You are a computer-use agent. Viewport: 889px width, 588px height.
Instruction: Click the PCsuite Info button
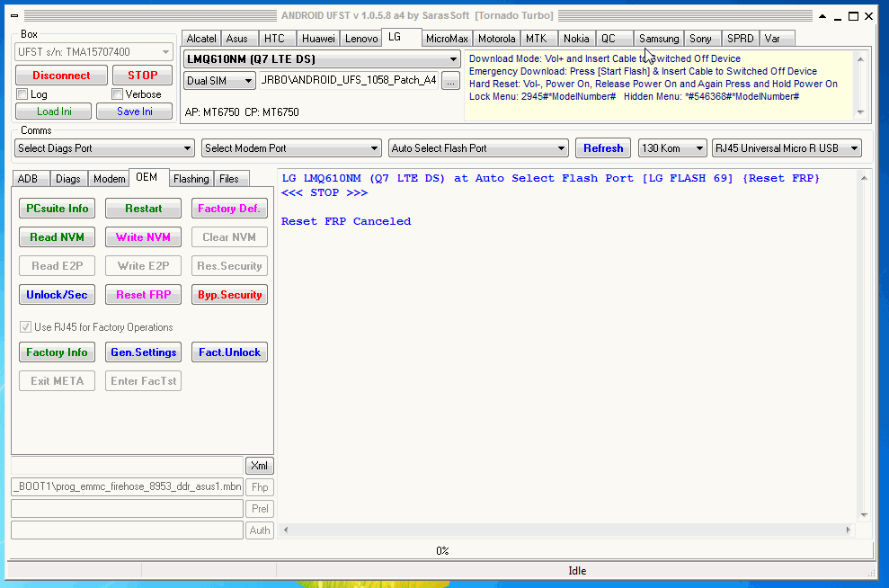[58, 209]
